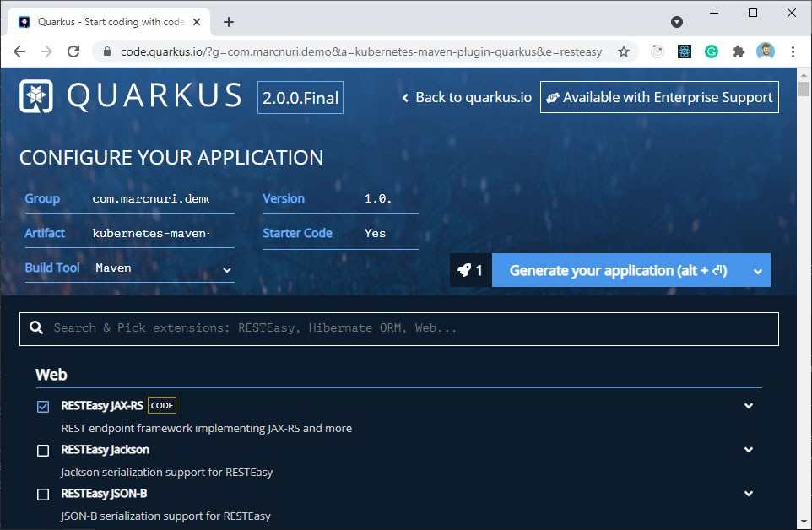This screenshot has width=812, height=530.
Task: Click the browser address bar URL
Action: click(x=361, y=51)
